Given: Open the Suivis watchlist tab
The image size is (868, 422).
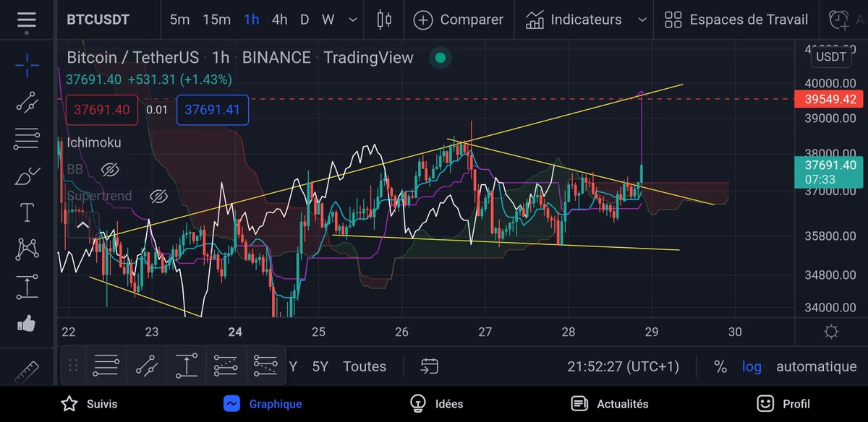Looking at the screenshot, I should [x=89, y=404].
